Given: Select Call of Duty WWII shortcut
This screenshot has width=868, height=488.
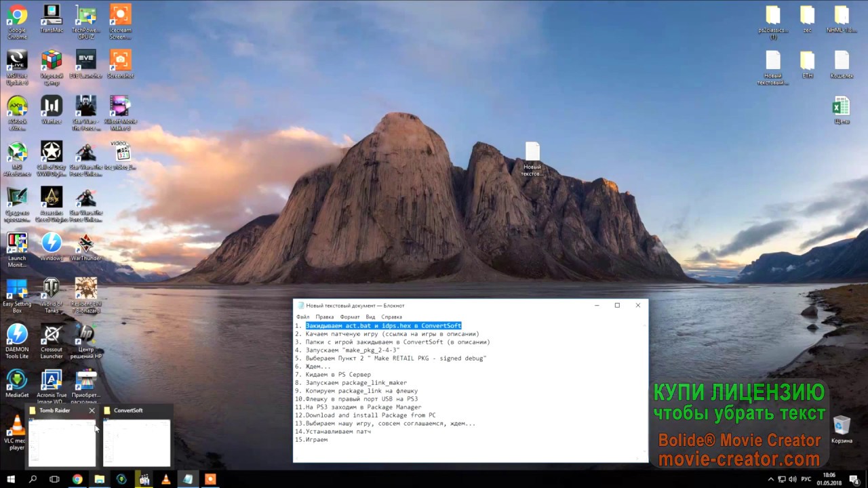Looking at the screenshot, I should click(x=52, y=159).
